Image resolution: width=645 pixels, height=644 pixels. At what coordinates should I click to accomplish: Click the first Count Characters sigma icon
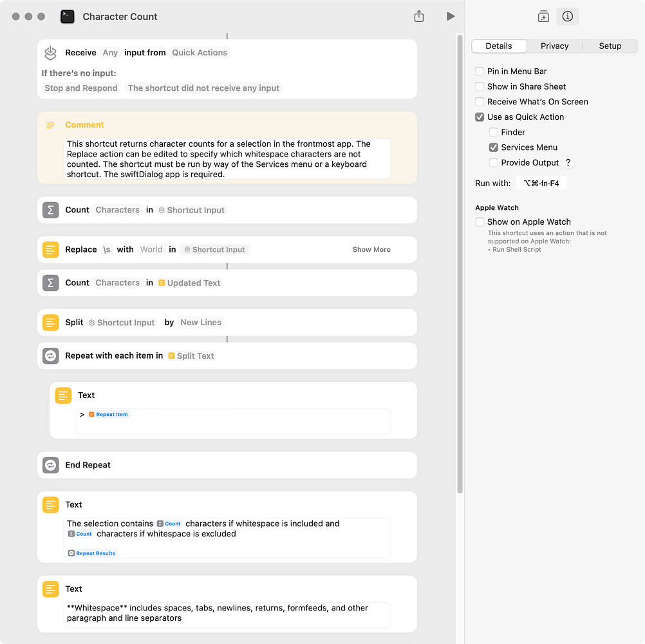click(x=50, y=209)
